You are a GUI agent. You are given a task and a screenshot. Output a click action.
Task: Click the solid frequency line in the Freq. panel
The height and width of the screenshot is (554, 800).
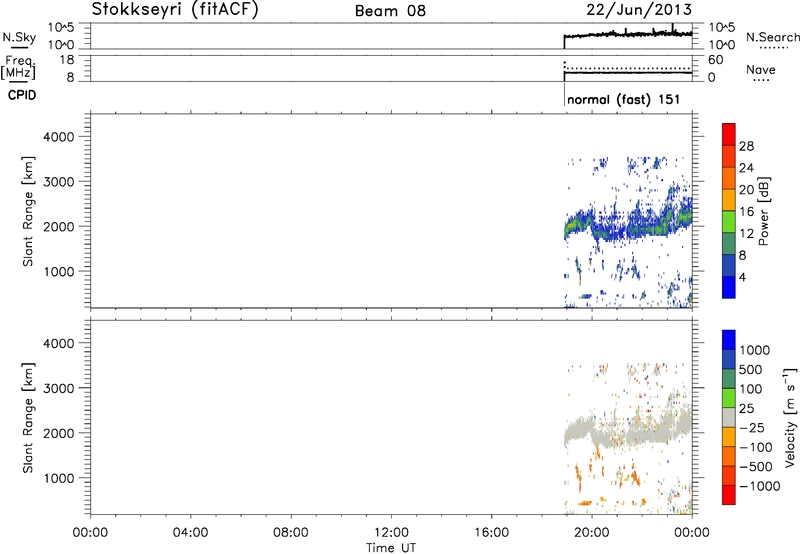pos(628,72)
